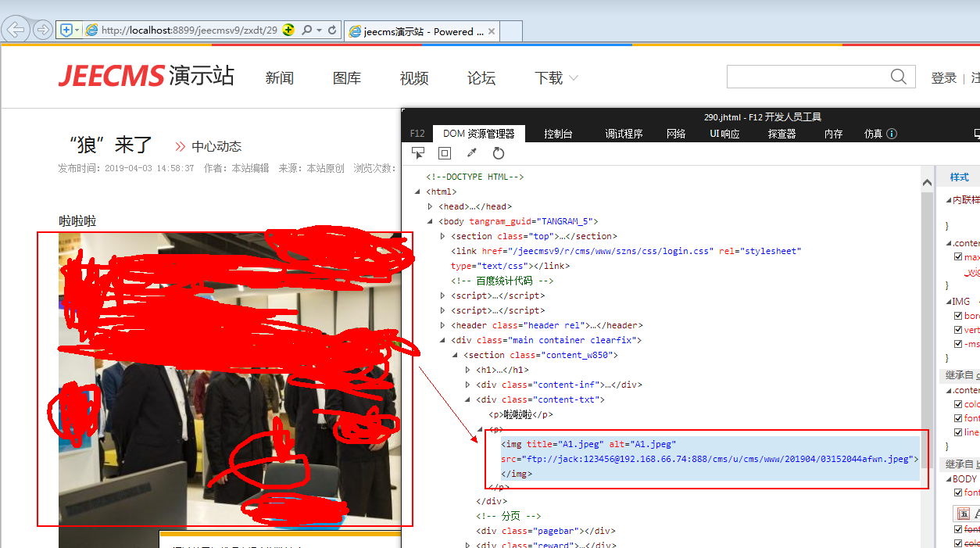Image resolution: width=980 pixels, height=548 pixels.
Task: Click the F12 label in DevTools
Action: [417, 134]
